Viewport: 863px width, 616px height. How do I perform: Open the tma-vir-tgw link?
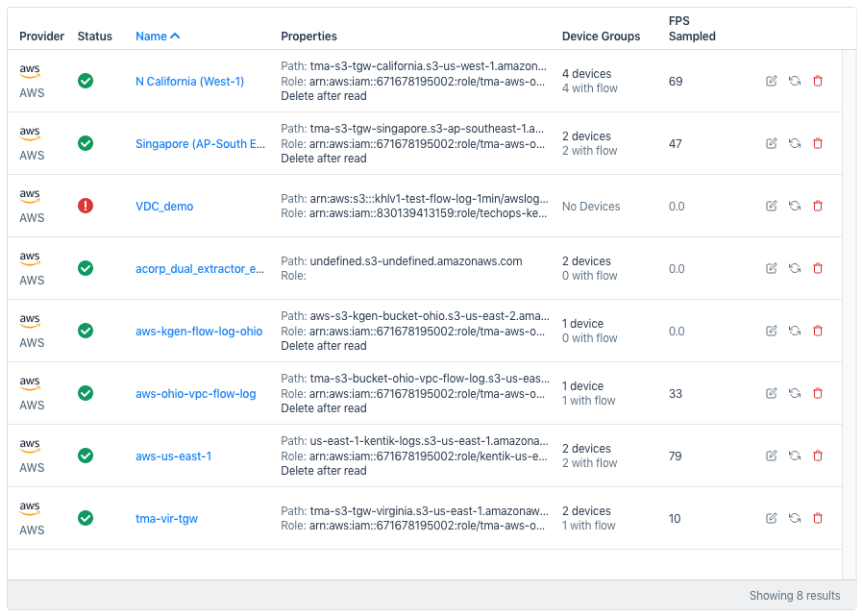(166, 519)
